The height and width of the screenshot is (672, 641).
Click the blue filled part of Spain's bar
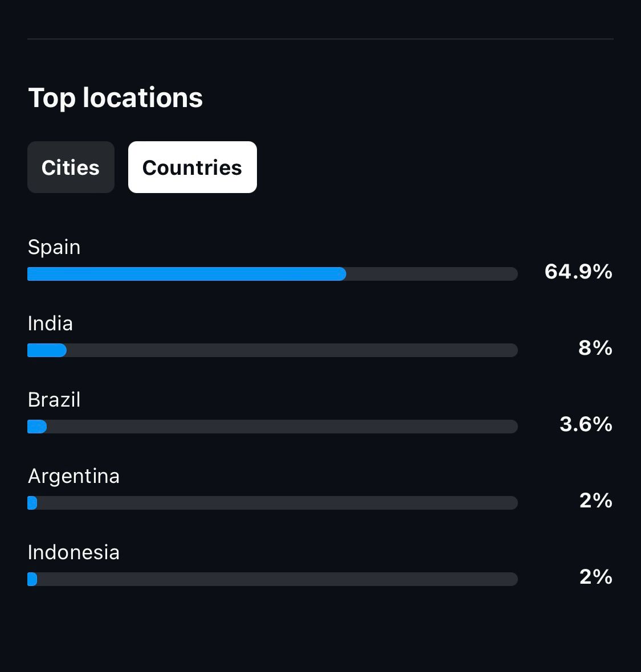(x=186, y=274)
